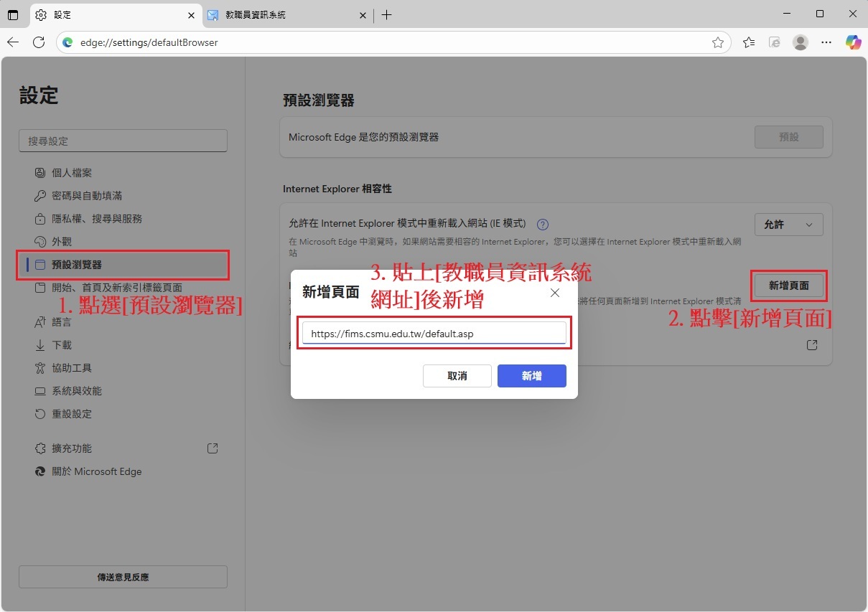Open the user profile avatar icon
Screen dimensions: 868x612
click(x=800, y=42)
